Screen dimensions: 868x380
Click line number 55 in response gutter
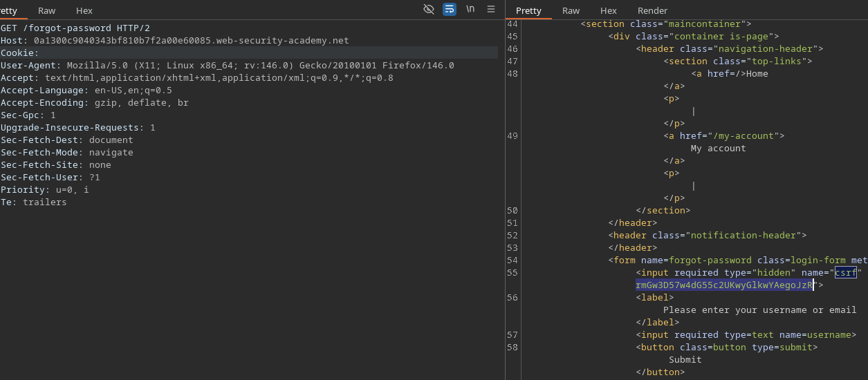pos(512,273)
